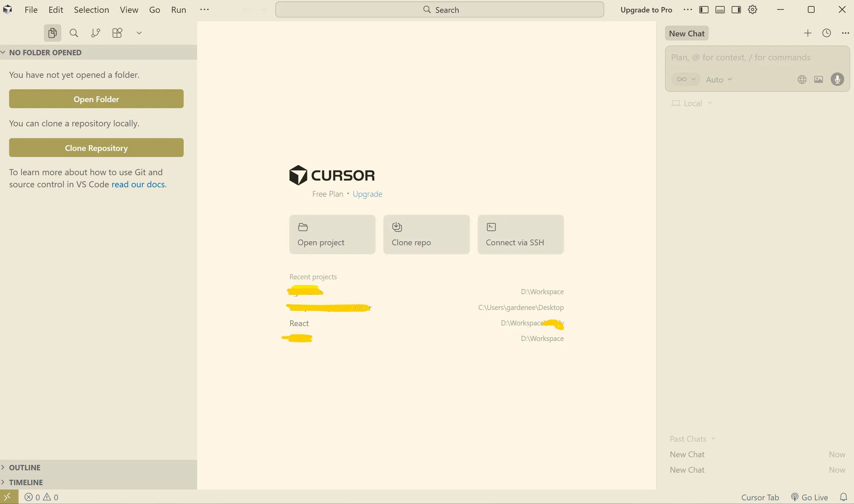Open the File menu
The height and width of the screenshot is (504, 854).
click(x=31, y=9)
